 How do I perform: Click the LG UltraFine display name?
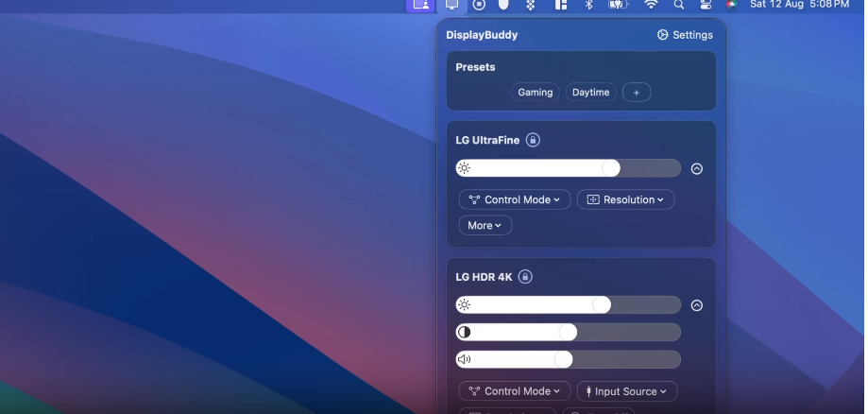487,140
